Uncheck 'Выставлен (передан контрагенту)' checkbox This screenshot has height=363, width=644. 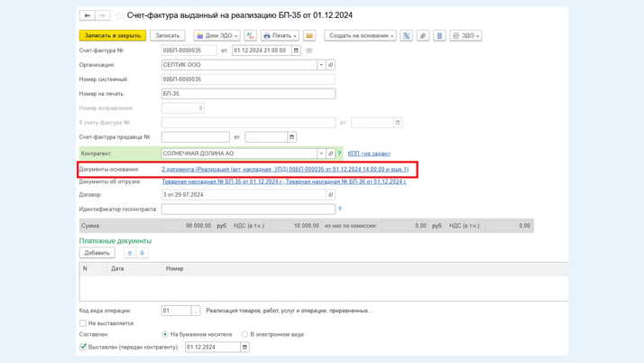point(83,347)
